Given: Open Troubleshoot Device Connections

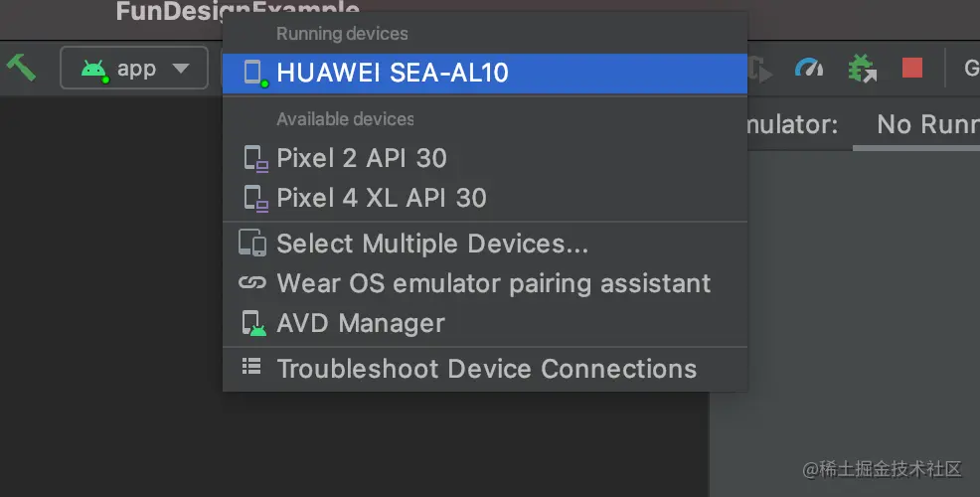Looking at the screenshot, I should pyautogui.click(x=485, y=368).
